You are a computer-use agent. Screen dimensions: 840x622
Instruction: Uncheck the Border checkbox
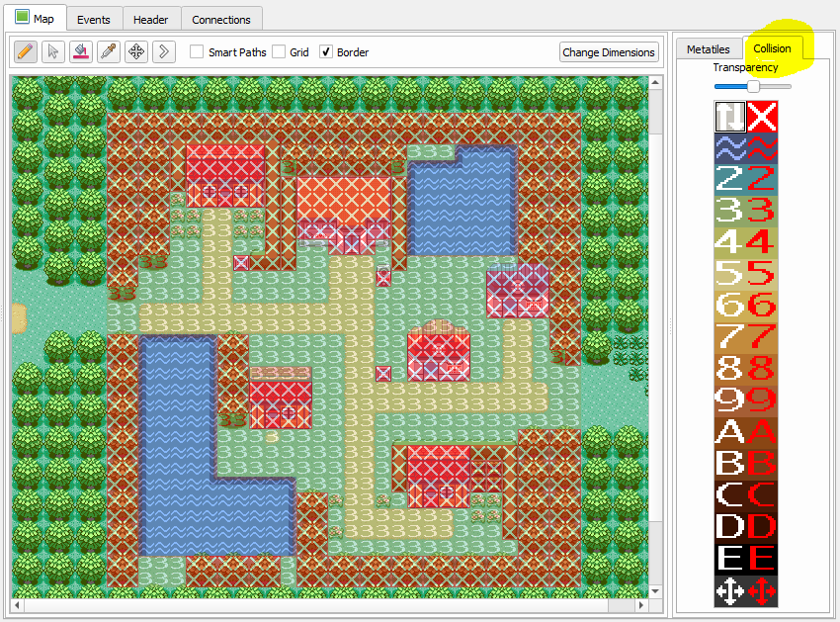point(326,52)
